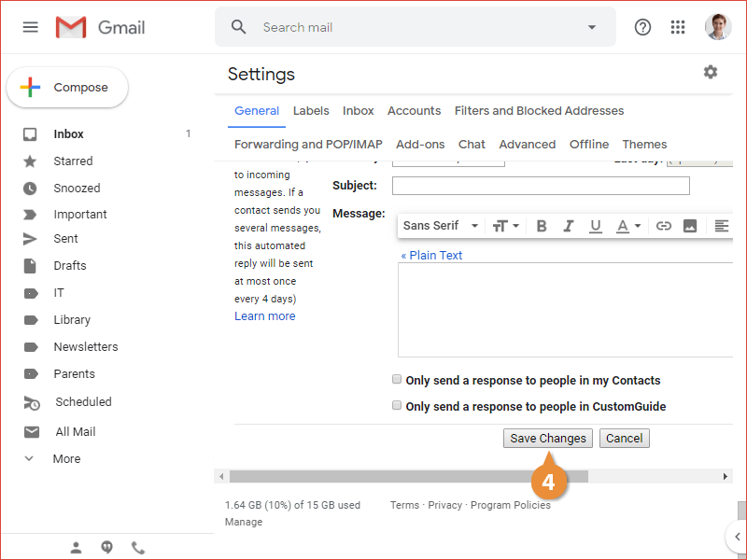Screen dimensions: 747x560
Task: Open the Learn more link
Action: (264, 316)
